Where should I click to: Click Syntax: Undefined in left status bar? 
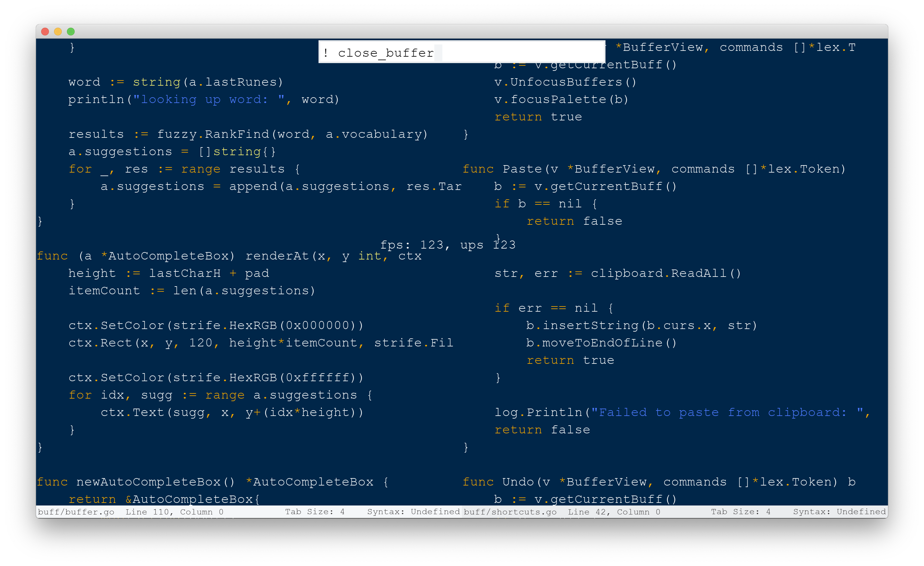(x=413, y=512)
